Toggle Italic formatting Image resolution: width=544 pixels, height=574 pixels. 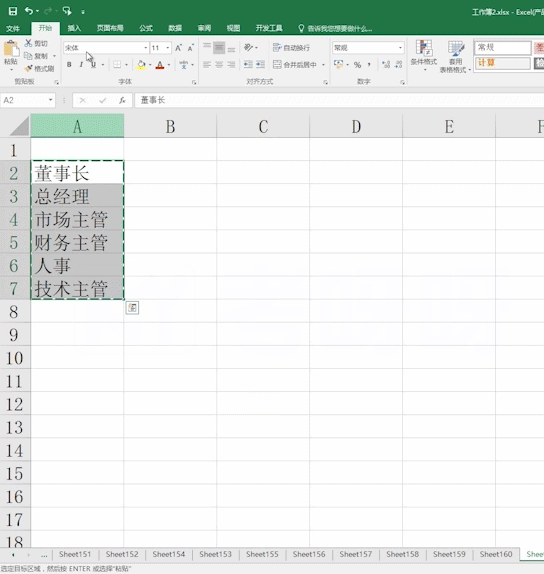pos(81,65)
